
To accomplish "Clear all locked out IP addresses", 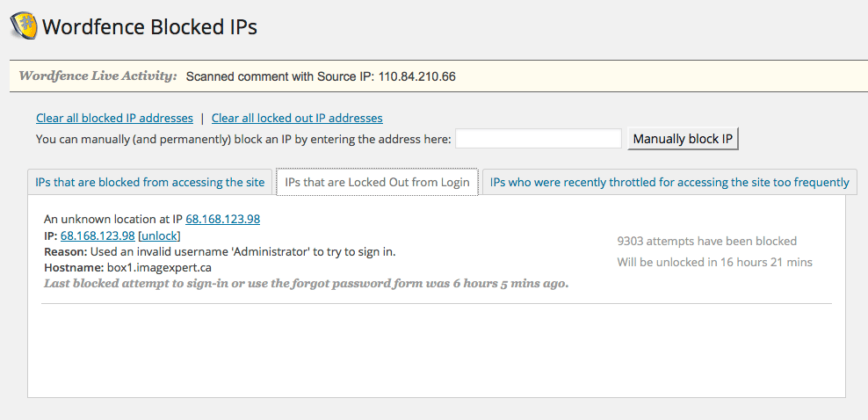I will click(x=297, y=118).
